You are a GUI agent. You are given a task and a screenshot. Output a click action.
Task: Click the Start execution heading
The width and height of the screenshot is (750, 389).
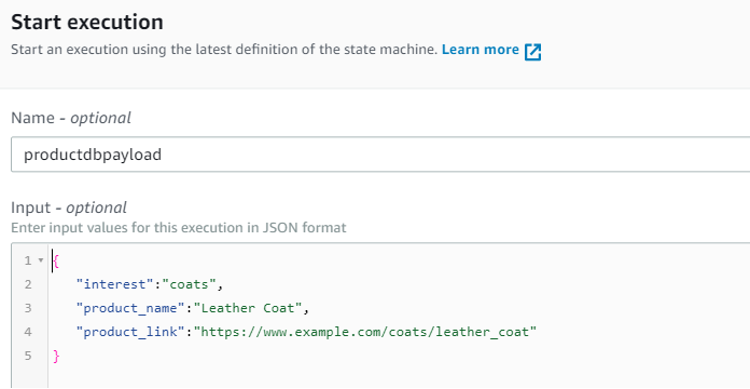coord(87,22)
